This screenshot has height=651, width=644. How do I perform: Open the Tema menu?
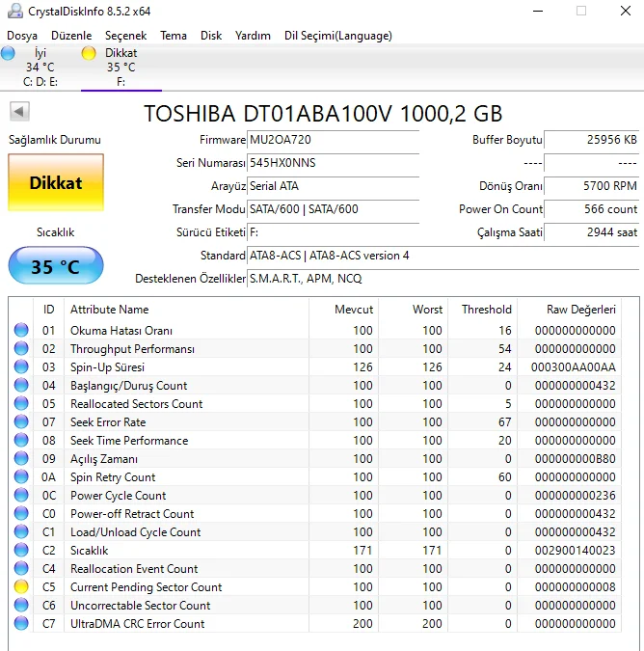(174, 36)
